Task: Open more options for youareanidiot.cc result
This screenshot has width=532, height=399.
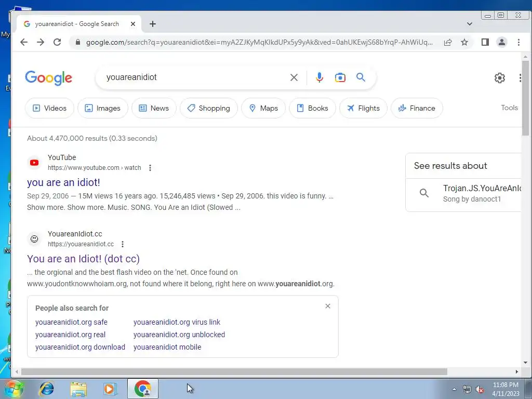Action: pyautogui.click(x=123, y=244)
